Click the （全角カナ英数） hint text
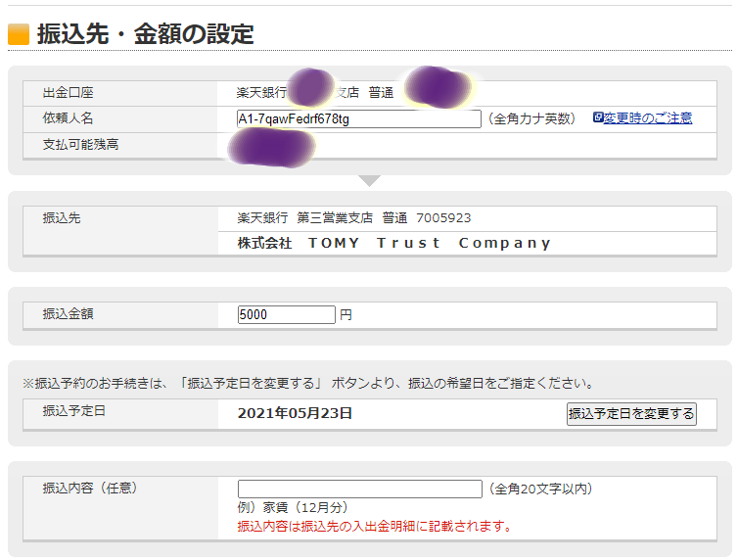The image size is (738, 560). pyautogui.click(x=531, y=118)
